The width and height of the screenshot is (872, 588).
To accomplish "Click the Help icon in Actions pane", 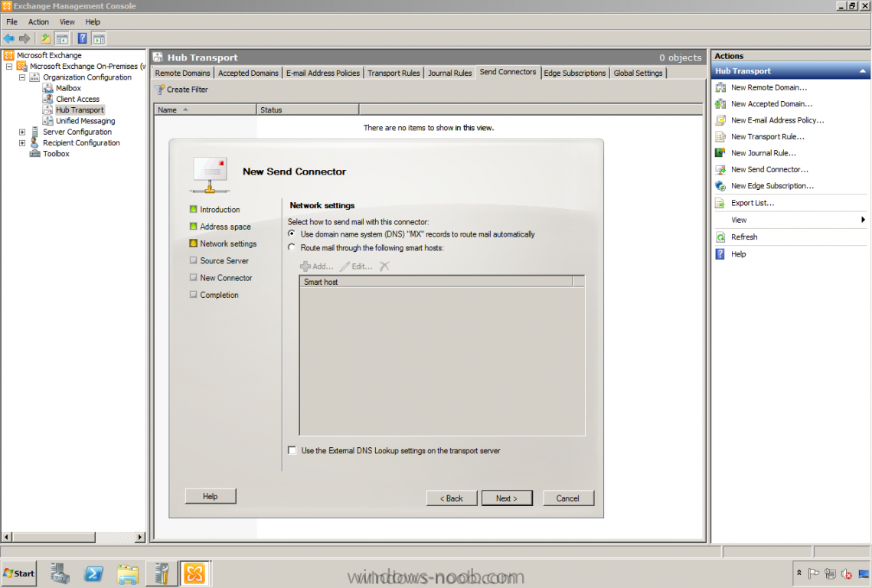I will [x=720, y=254].
